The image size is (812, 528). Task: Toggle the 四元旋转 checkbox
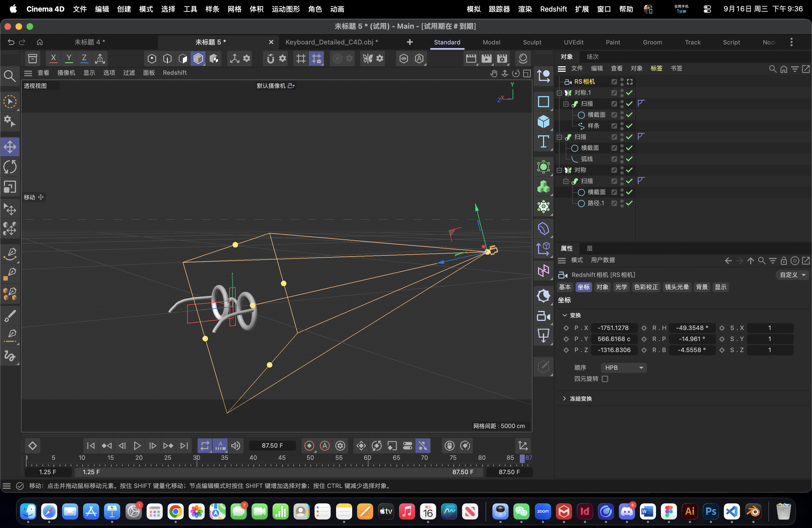tap(605, 379)
